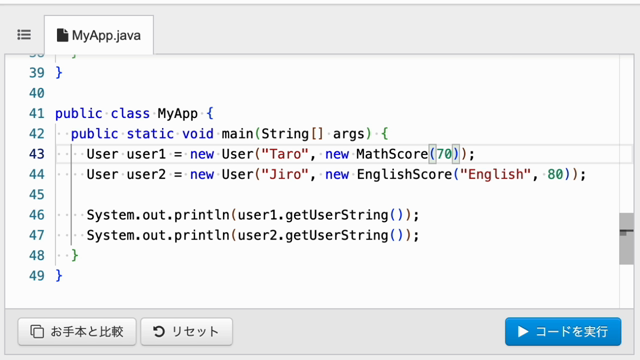Select the MyApp.java tab
The image size is (640, 360).
pyautogui.click(x=99, y=35)
